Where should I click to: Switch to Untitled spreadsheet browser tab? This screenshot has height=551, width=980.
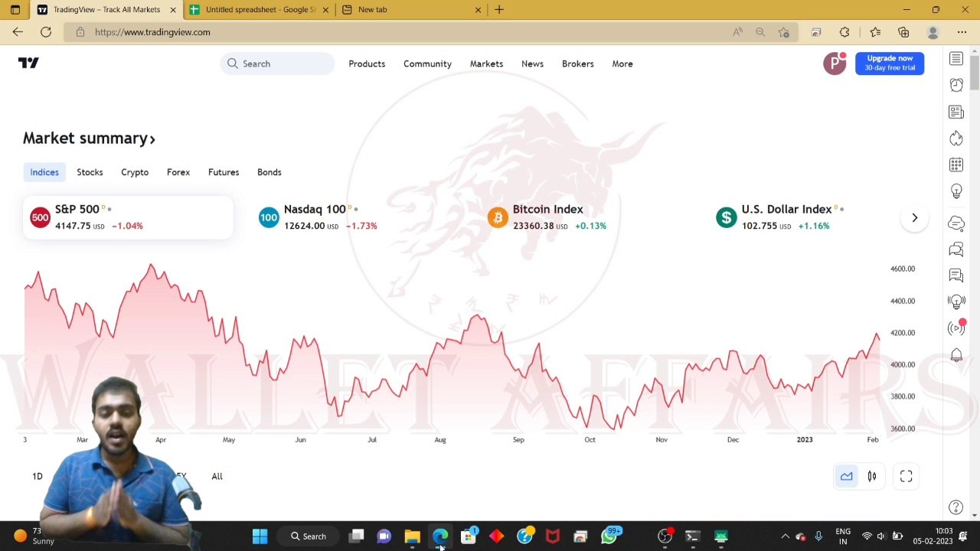point(260,9)
